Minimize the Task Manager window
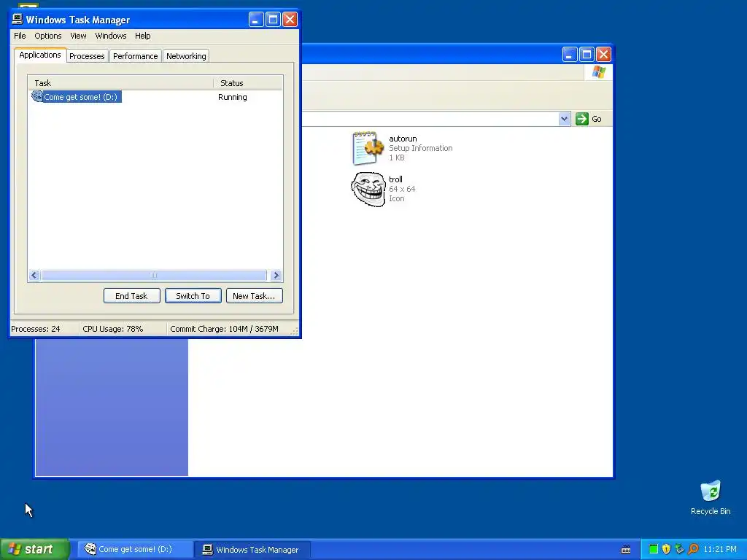Viewport: 747px width, 560px height. (x=256, y=20)
